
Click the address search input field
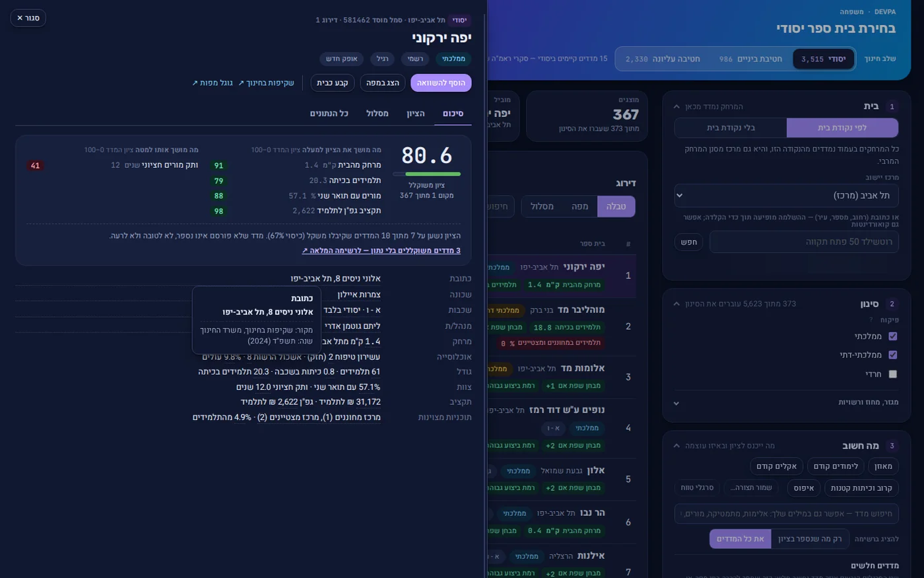pos(804,242)
